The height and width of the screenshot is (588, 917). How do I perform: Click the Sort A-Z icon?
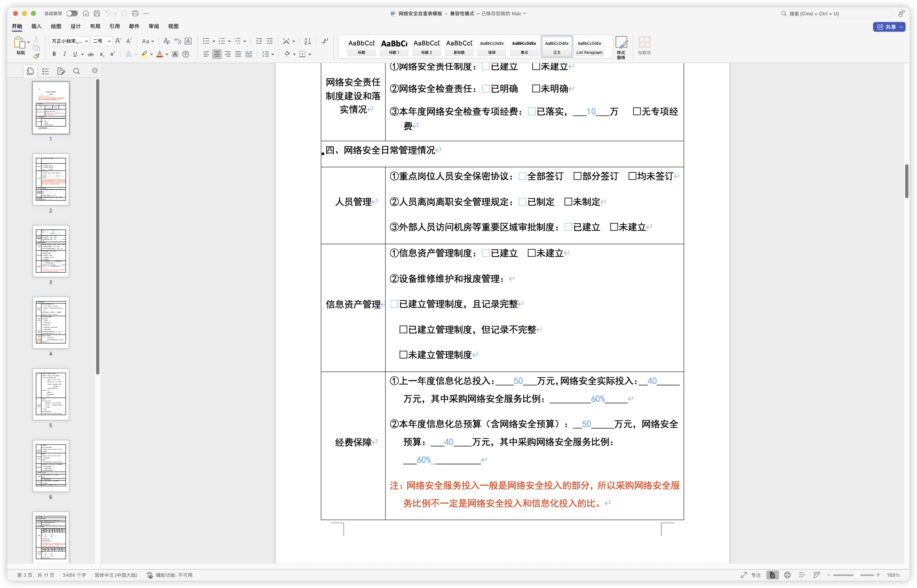(x=308, y=41)
